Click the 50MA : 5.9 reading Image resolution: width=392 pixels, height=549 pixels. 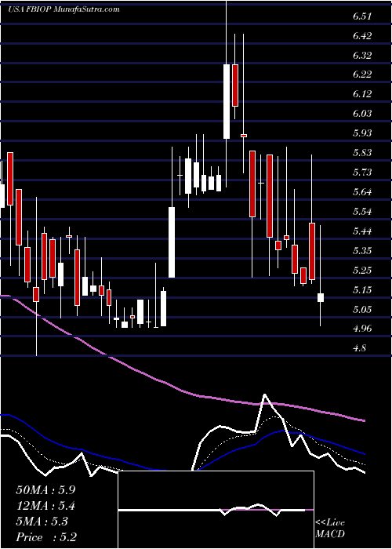tap(45, 490)
